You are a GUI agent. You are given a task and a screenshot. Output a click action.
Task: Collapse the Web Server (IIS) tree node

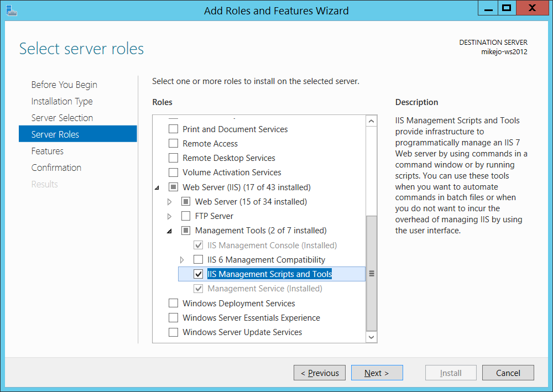coord(156,187)
